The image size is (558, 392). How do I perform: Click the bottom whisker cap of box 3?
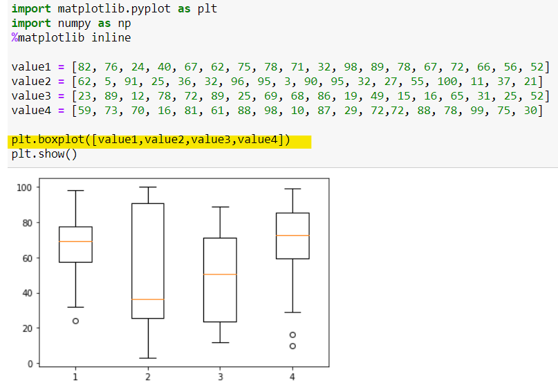pos(220,342)
